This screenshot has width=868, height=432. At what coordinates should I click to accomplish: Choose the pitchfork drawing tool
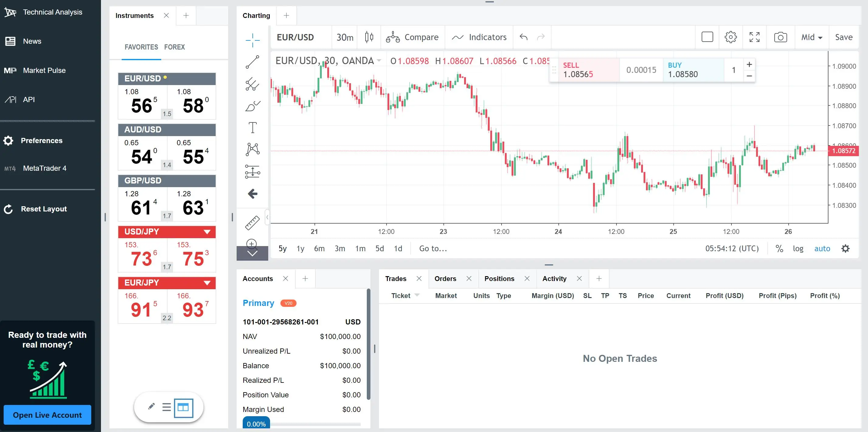point(252,84)
